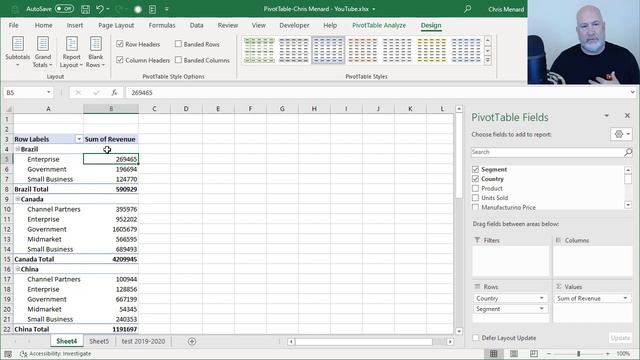Click the field search magnifier icon
The image size is (640, 360).
point(628,152)
